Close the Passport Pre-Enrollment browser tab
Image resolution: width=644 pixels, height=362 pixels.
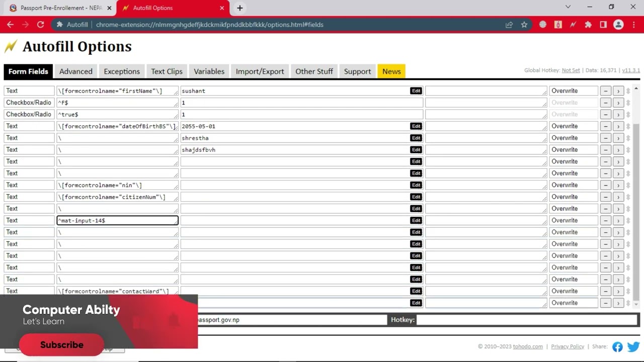(109, 8)
